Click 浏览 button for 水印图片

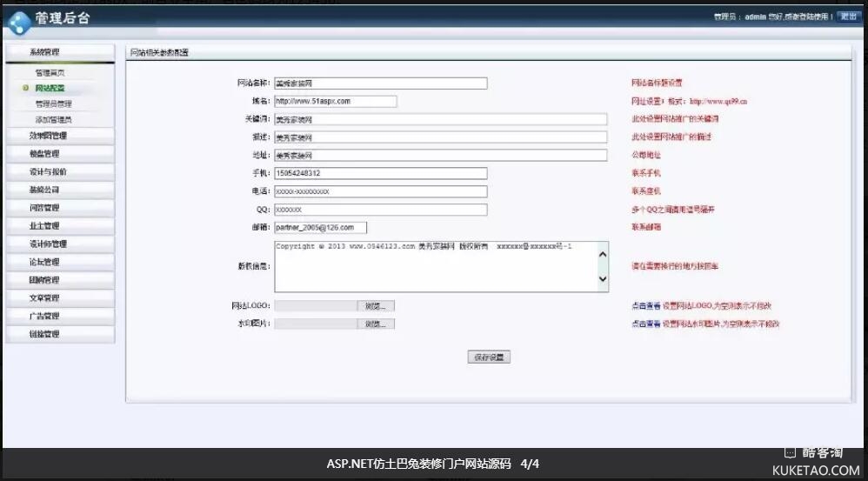376,324
